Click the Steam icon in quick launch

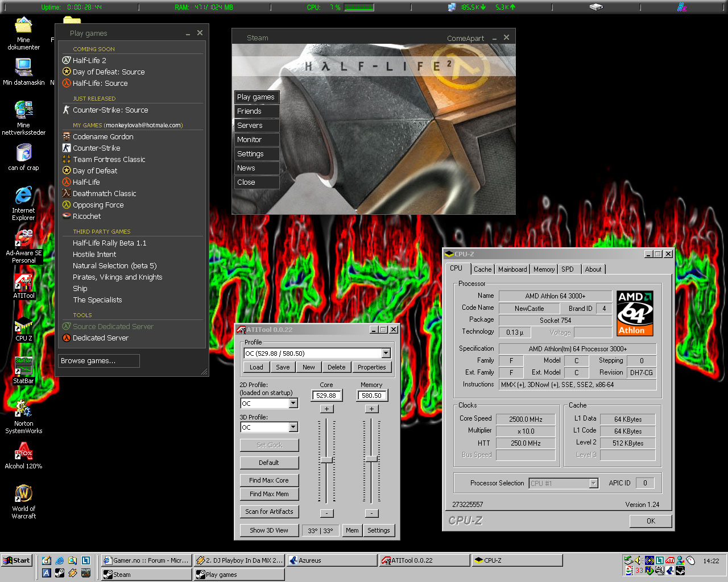pyautogui.click(x=60, y=573)
